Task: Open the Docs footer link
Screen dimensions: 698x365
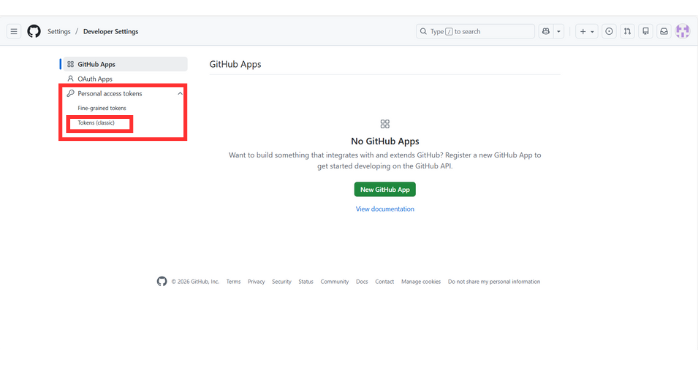Action: (362, 282)
